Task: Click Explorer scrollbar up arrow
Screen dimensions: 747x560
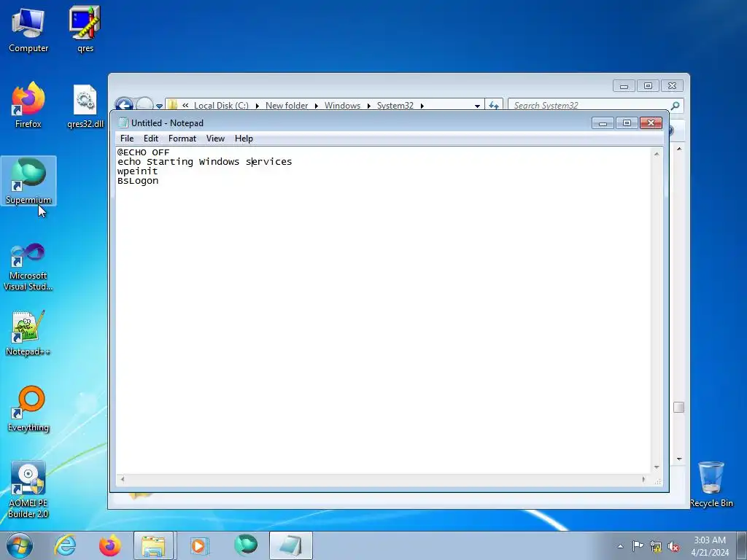Action: click(679, 149)
